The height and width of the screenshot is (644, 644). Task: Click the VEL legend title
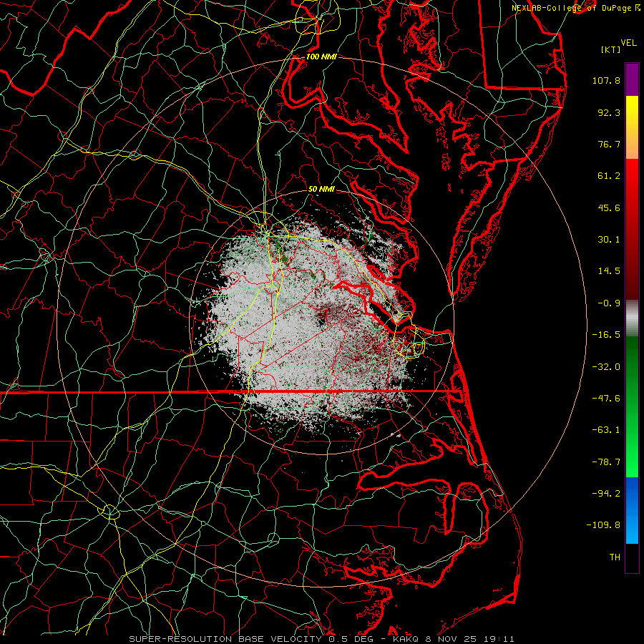(628, 43)
